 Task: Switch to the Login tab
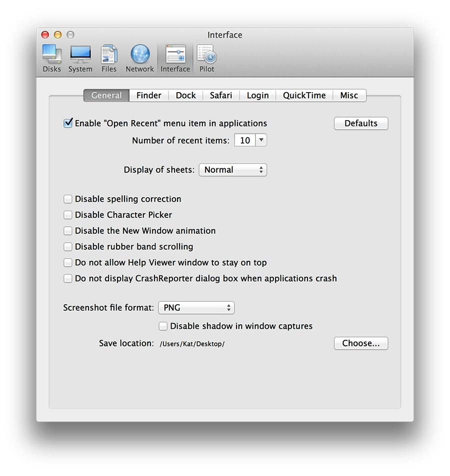tap(257, 95)
